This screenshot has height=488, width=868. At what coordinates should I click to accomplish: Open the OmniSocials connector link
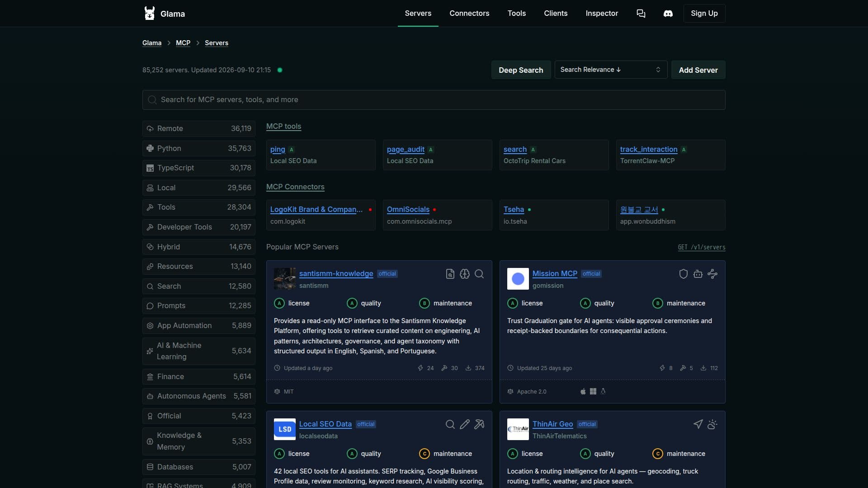click(x=408, y=210)
